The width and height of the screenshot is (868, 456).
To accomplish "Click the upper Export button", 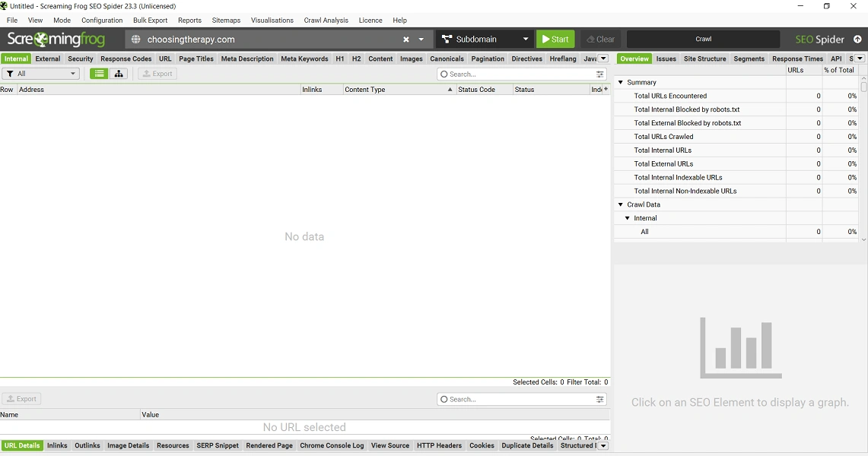I will (157, 74).
